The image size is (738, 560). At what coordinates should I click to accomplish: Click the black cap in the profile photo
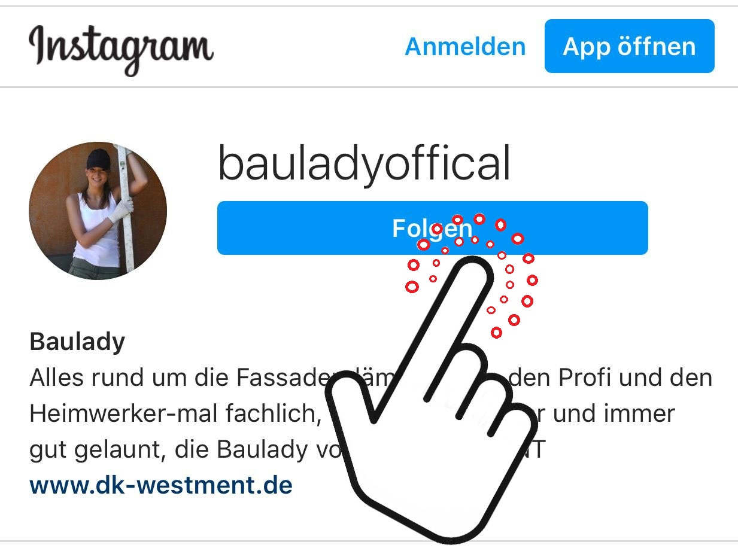pos(98,159)
